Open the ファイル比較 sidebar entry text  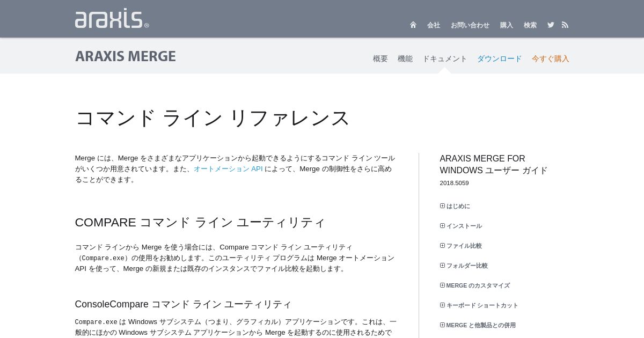(464, 246)
